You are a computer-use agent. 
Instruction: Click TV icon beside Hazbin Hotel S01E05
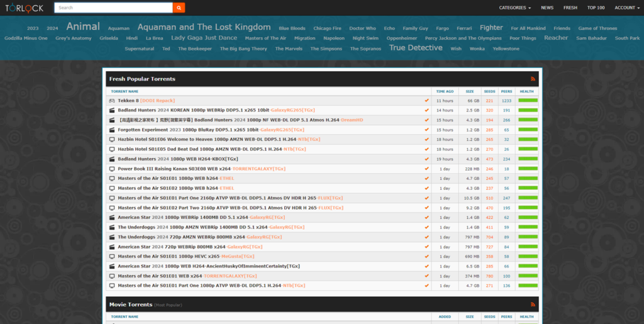[x=112, y=149]
